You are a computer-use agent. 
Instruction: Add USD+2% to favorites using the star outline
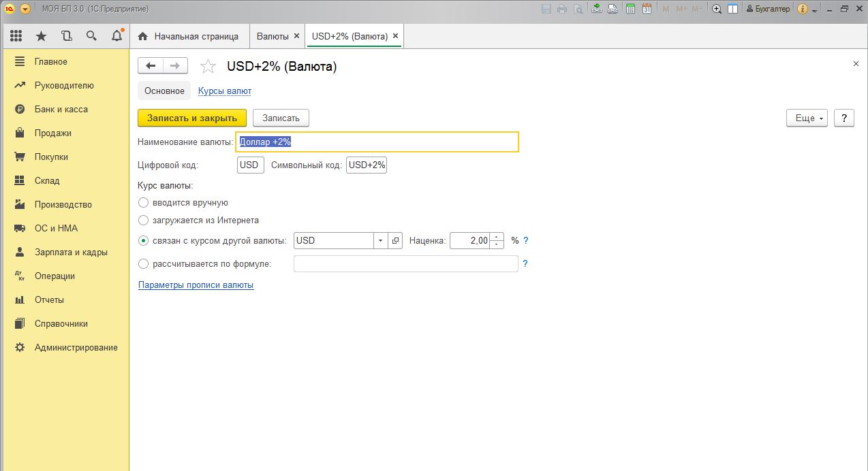pyautogui.click(x=208, y=66)
